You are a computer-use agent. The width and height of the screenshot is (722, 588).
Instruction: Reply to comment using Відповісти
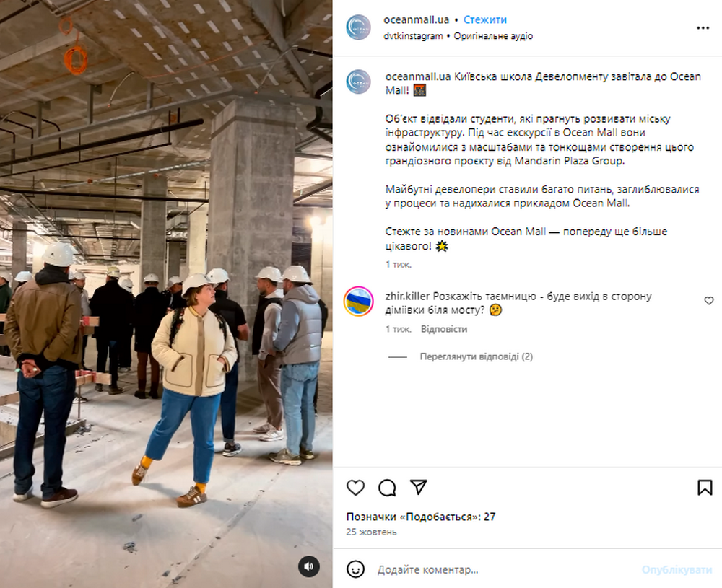(x=444, y=329)
